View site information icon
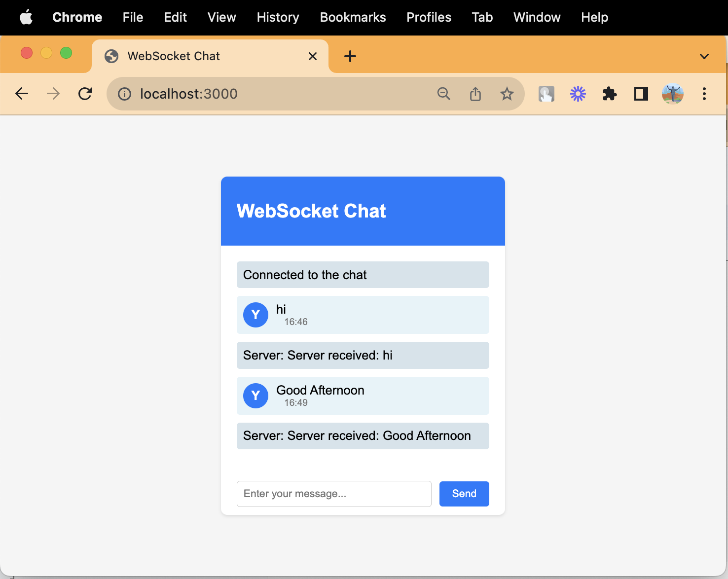 [125, 94]
